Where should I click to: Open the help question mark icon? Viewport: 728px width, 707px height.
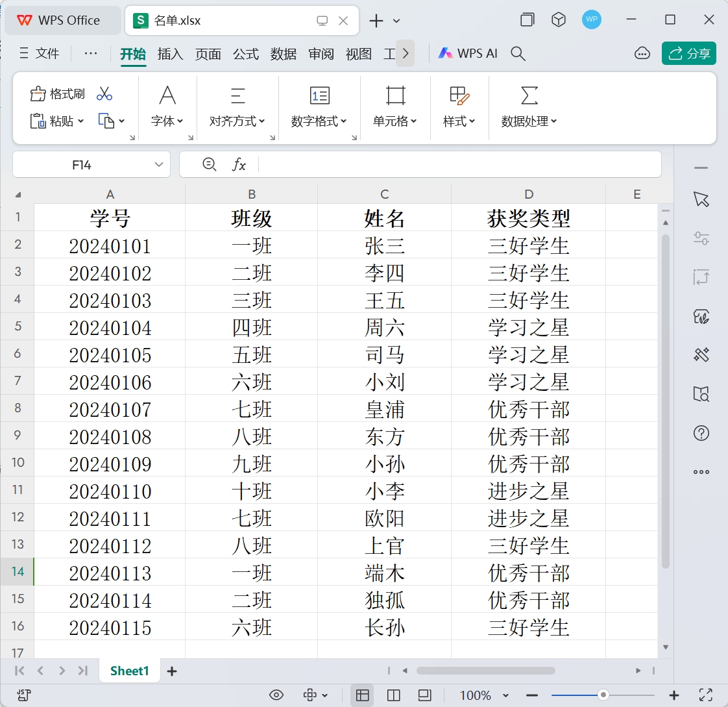click(701, 433)
